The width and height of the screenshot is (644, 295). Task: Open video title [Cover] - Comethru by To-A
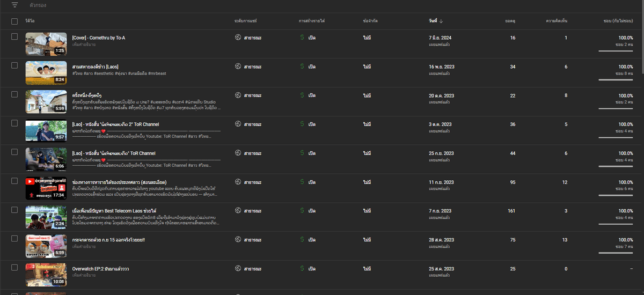[99, 38]
